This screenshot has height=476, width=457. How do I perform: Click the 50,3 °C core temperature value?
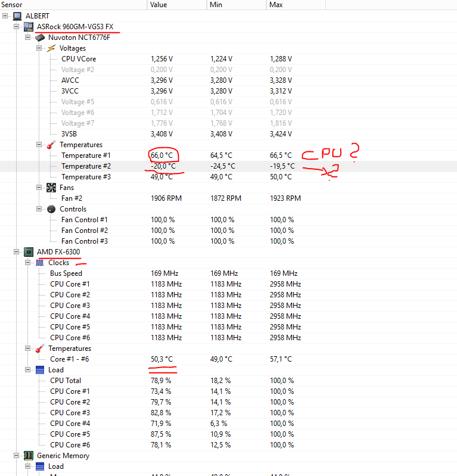tap(162, 359)
